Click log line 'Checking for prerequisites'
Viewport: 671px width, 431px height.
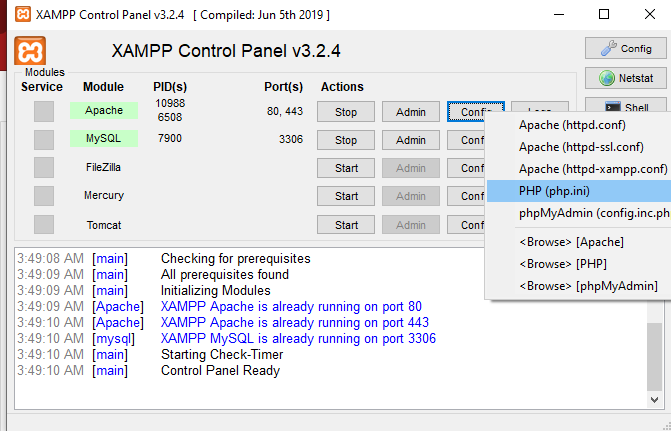tap(235, 259)
